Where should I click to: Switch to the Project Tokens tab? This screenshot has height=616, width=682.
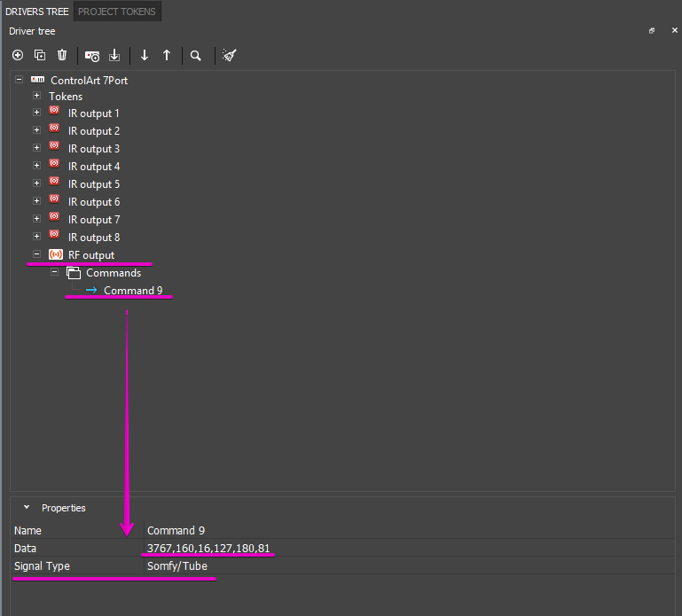coord(117,12)
